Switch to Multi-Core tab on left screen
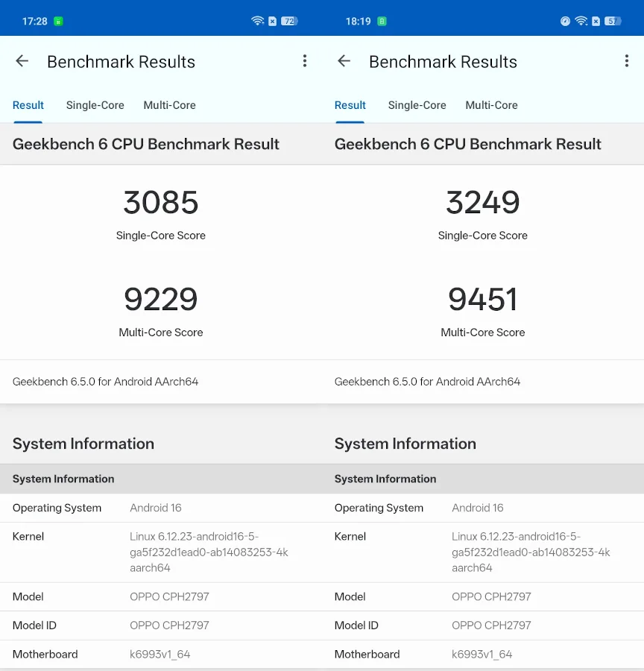Viewport: 644px width, 671px height. click(x=169, y=105)
